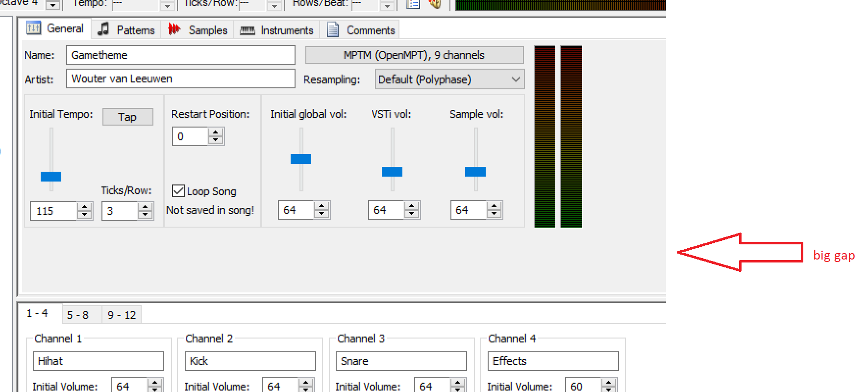Increase Restart Position with the up arrow
Image resolution: width=868 pixels, height=392 pixels.
[216, 132]
